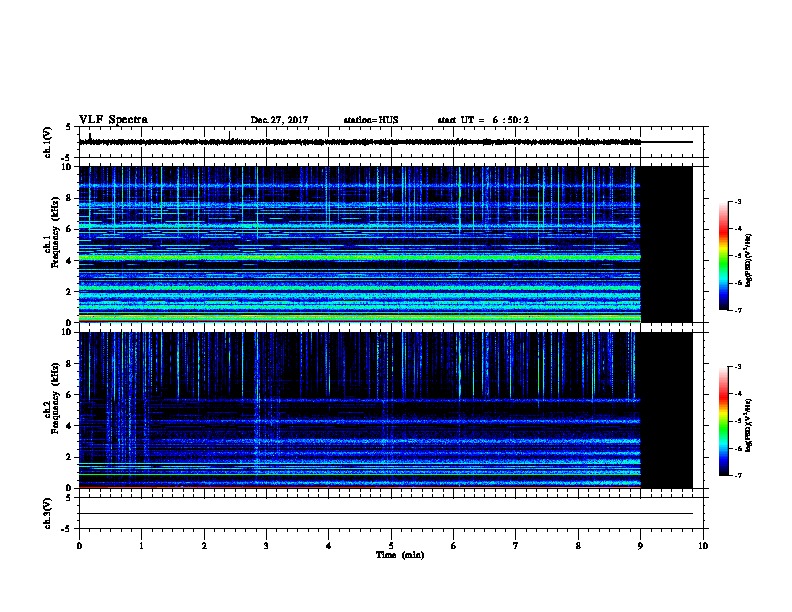Click the "10" kHz tick on ch.1 frequency axis

(67, 167)
